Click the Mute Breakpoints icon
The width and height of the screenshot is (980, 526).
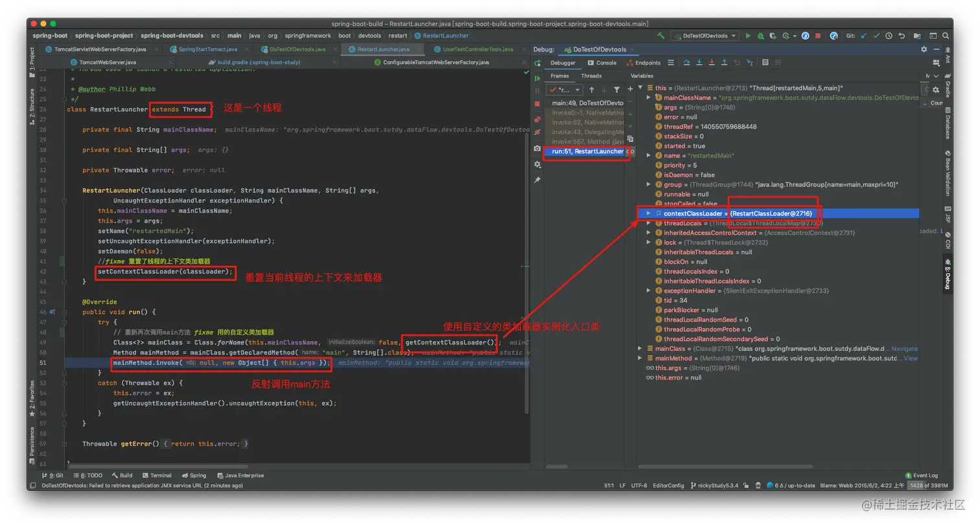click(537, 132)
